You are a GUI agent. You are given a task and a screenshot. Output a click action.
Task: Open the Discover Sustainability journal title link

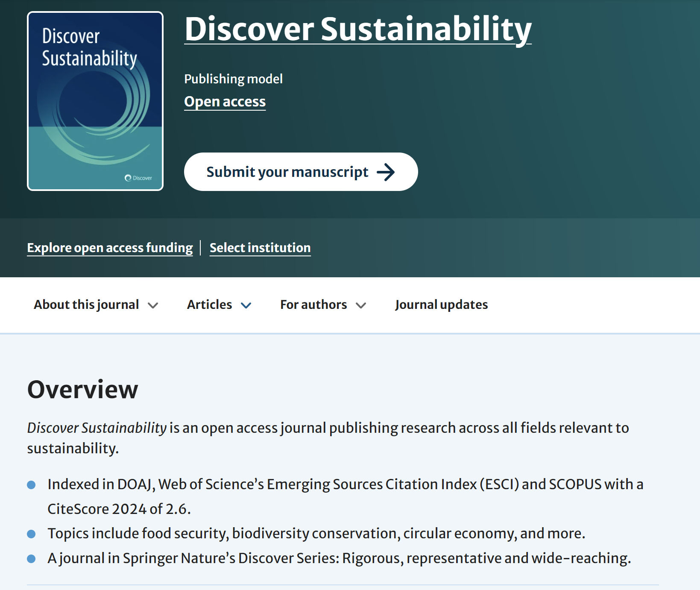point(358,29)
